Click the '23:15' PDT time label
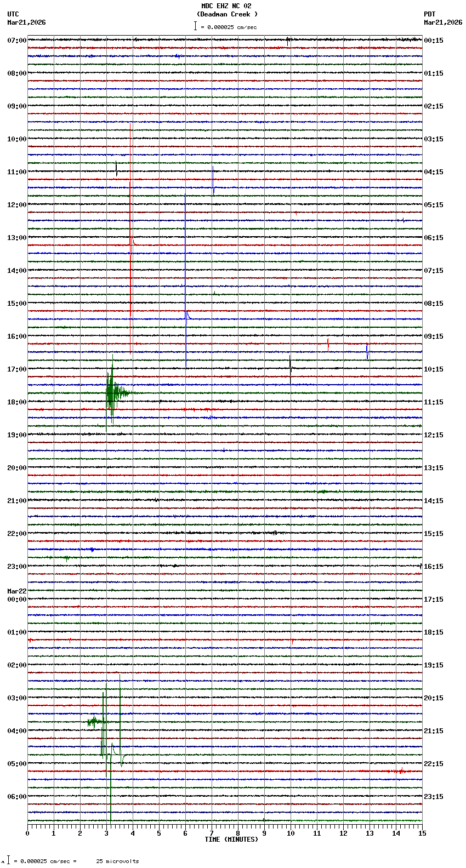The width and height of the screenshot is (466, 868). point(434,797)
